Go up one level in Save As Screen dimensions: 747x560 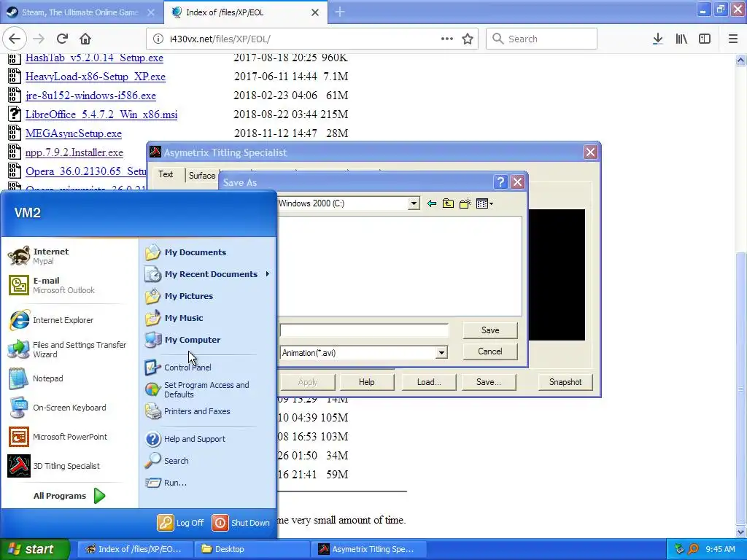click(x=448, y=204)
